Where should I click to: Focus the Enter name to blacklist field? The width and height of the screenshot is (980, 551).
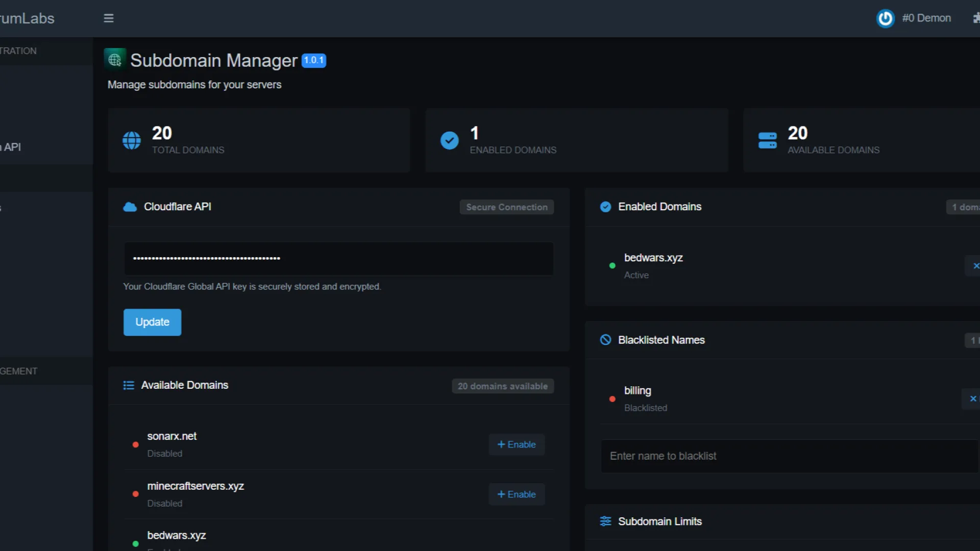pyautogui.click(x=789, y=456)
